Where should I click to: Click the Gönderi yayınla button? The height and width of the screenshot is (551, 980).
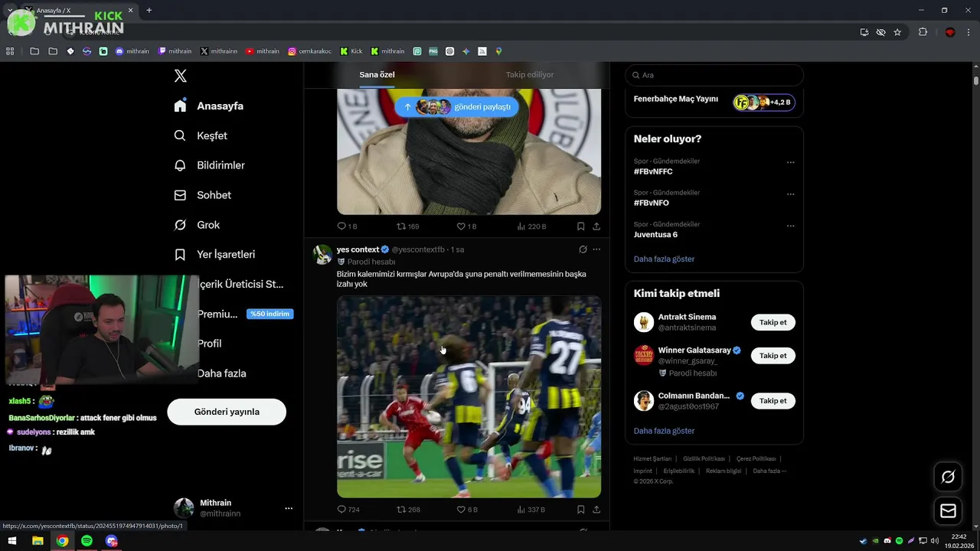[x=227, y=412]
